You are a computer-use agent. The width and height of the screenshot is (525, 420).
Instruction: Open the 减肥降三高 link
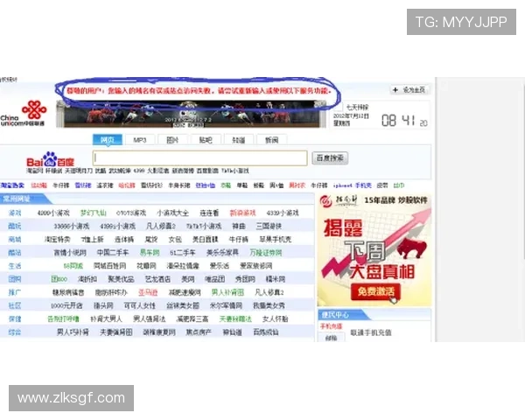(x=192, y=318)
